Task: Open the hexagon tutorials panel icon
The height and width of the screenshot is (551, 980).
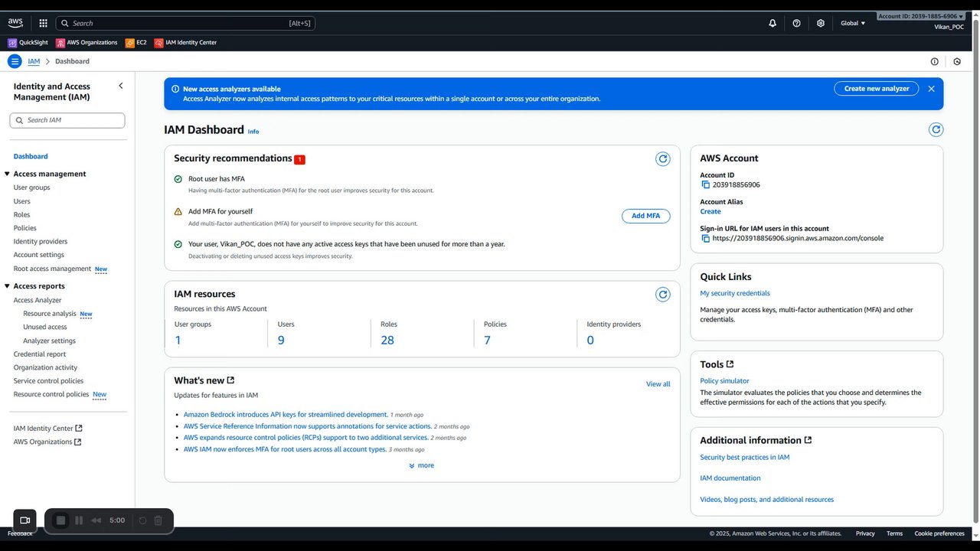Action: 957,61
